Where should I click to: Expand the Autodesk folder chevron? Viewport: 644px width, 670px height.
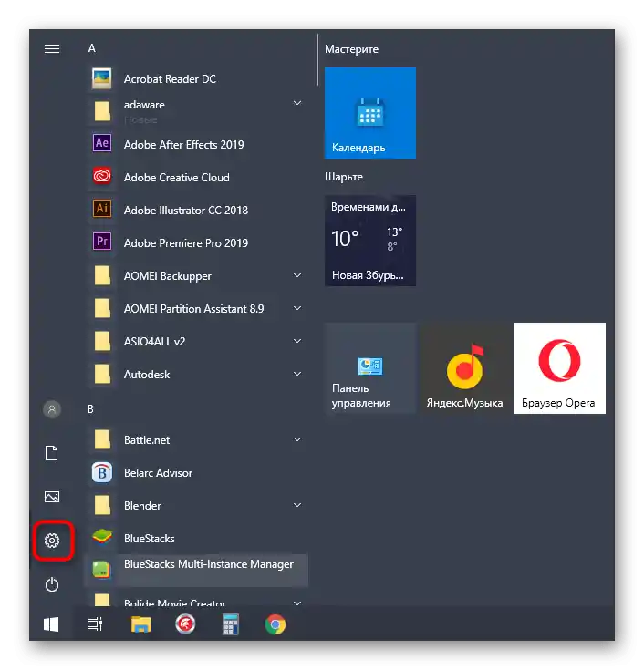[297, 374]
